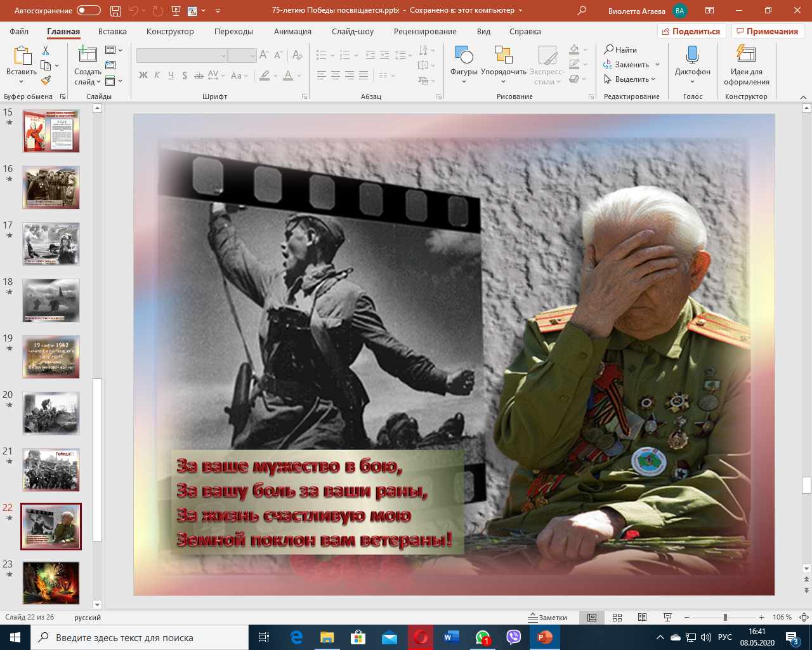Image resolution: width=812 pixels, height=650 pixels.
Task: Open PowerPoint Find tool
Action: tap(620, 50)
